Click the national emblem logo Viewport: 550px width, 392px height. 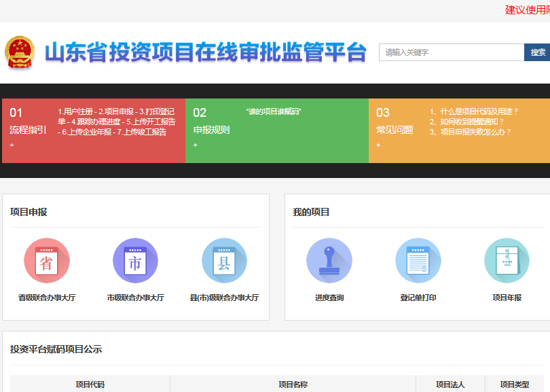(20, 52)
